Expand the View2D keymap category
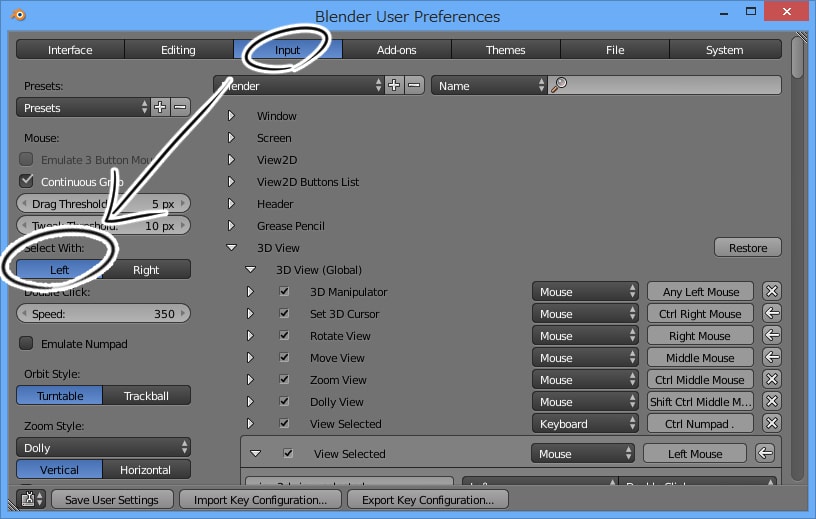The image size is (816, 519). pyautogui.click(x=232, y=159)
